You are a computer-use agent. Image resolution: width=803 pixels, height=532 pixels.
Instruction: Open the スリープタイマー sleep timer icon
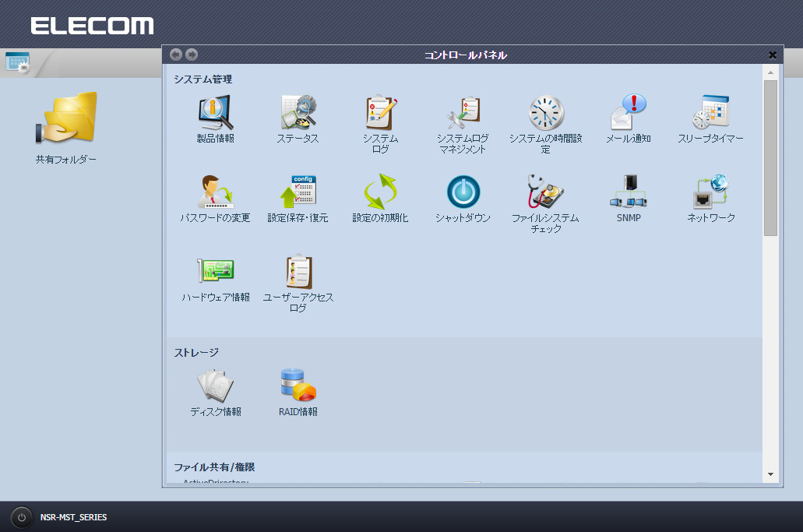coord(711,112)
